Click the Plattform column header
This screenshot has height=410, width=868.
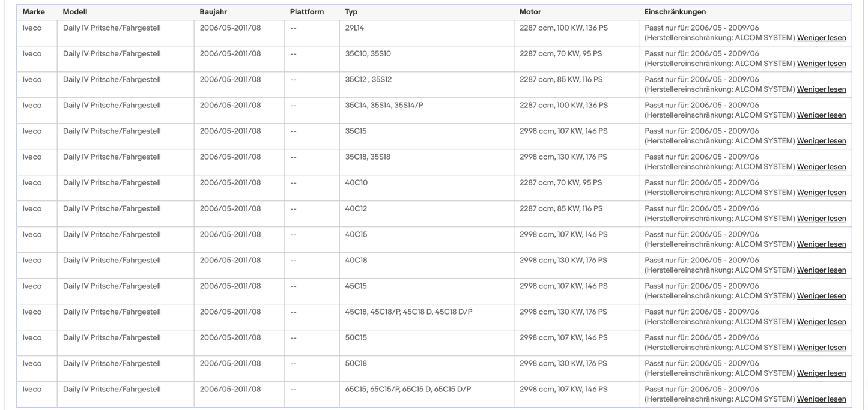coord(306,12)
